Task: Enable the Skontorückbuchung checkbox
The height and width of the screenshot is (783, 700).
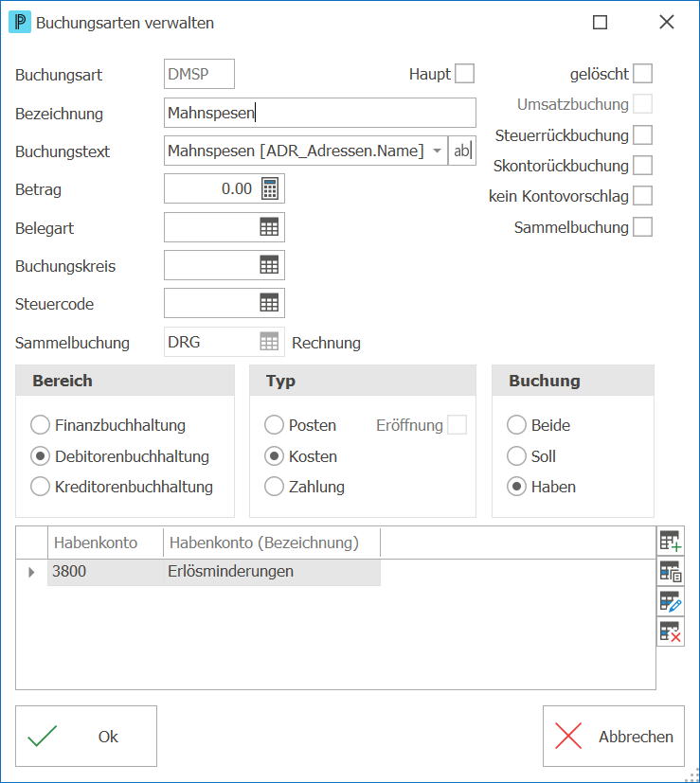Action: click(642, 166)
